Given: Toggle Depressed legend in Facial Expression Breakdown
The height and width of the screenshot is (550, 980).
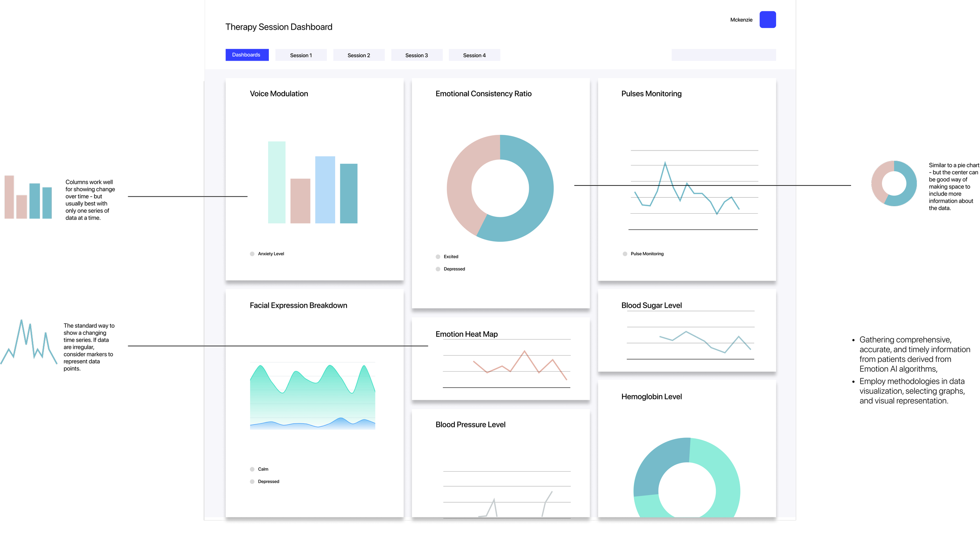Looking at the screenshot, I should point(252,482).
